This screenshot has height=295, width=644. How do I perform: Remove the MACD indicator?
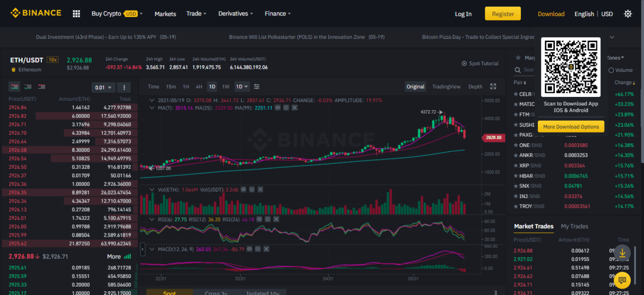point(267,249)
